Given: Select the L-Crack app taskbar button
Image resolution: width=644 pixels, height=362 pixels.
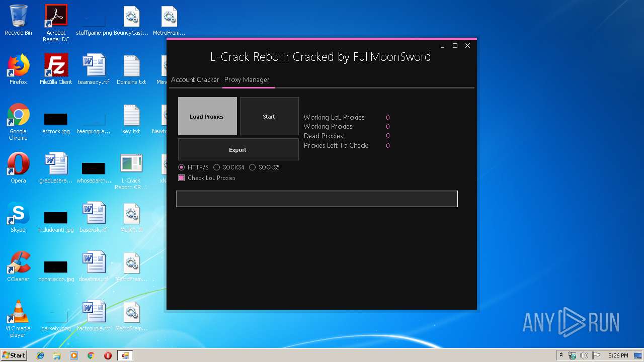Looking at the screenshot, I should pos(125,355).
